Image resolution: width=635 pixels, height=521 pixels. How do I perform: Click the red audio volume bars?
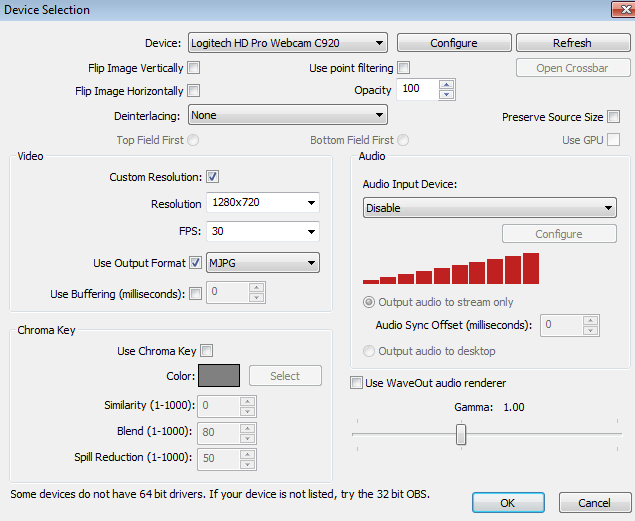pyautogui.click(x=451, y=268)
